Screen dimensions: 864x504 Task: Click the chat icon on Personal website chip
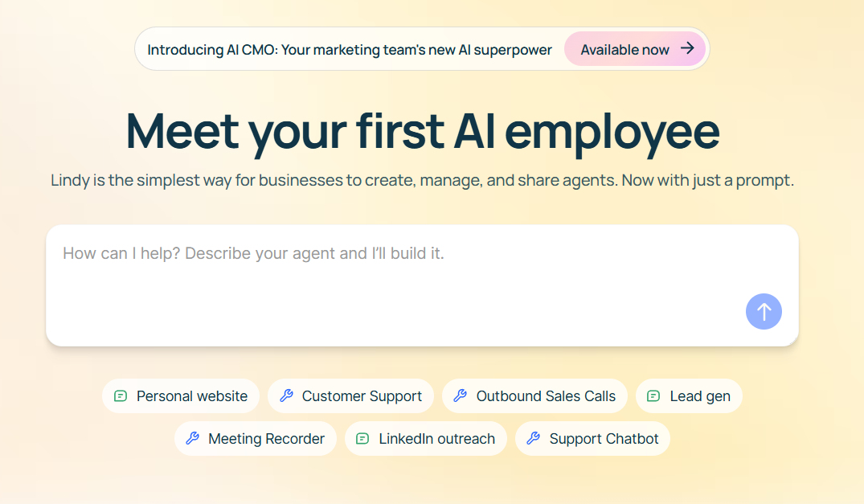click(121, 396)
